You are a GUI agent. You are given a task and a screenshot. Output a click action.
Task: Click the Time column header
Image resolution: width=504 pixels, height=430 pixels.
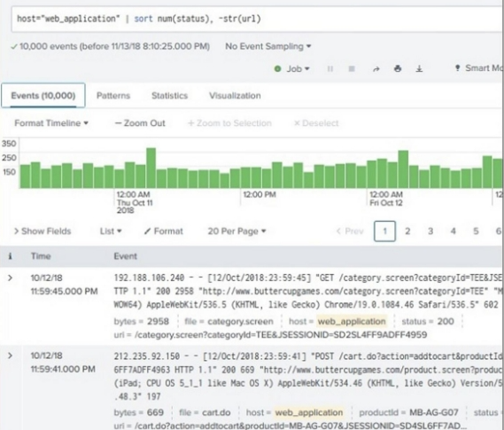click(x=41, y=256)
